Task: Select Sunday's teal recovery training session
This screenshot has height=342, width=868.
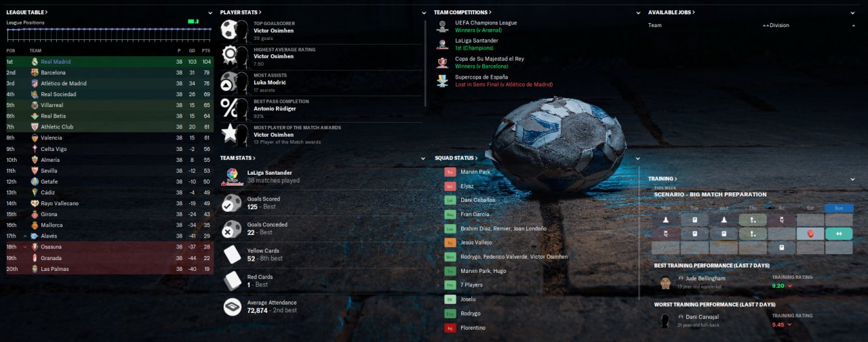Action: click(x=839, y=234)
